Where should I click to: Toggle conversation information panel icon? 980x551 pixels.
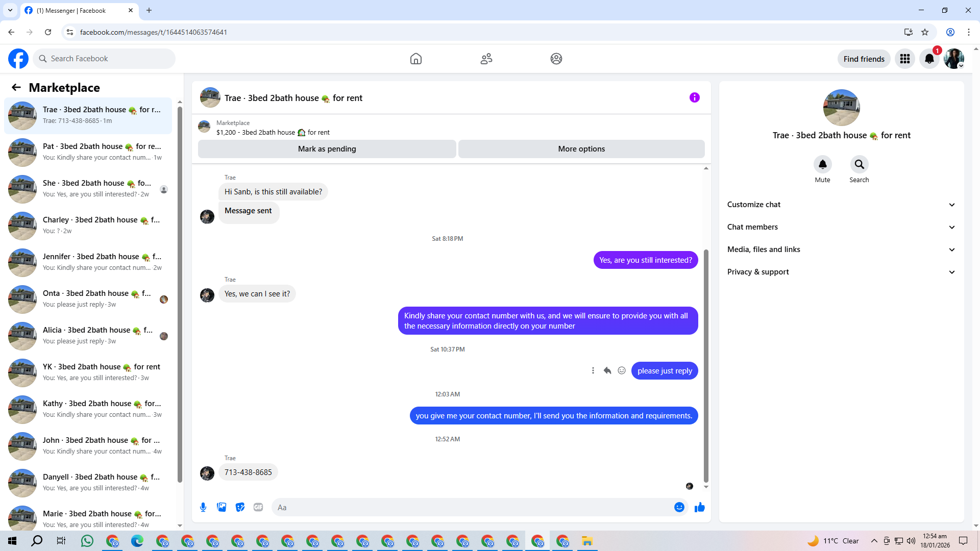point(694,97)
